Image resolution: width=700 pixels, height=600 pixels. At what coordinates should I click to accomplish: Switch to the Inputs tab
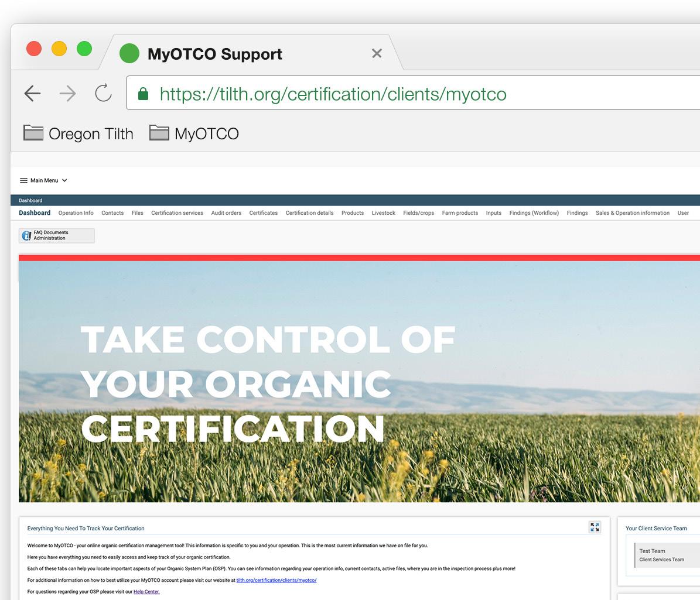click(494, 213)
